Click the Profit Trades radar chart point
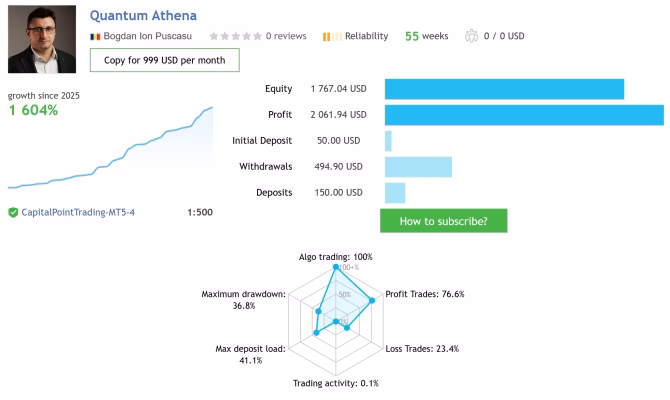Viewport: 670px width, 400px height. (x=372, y=300)
